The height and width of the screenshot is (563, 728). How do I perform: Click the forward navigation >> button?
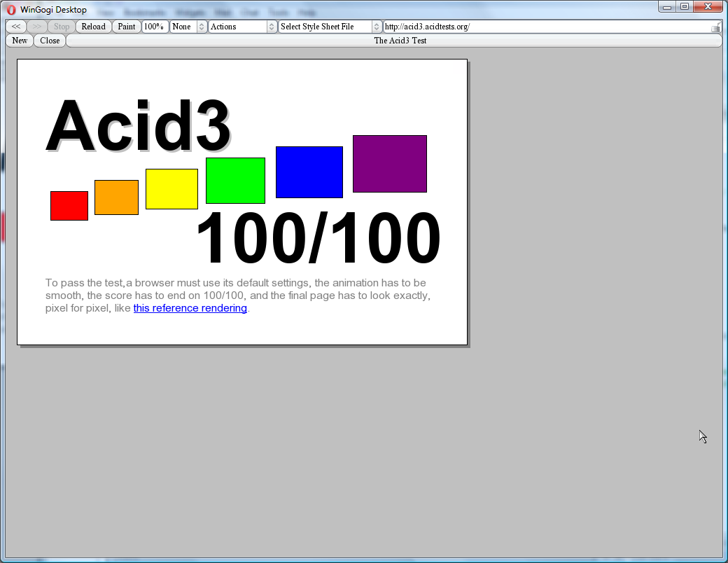[37, 27]
